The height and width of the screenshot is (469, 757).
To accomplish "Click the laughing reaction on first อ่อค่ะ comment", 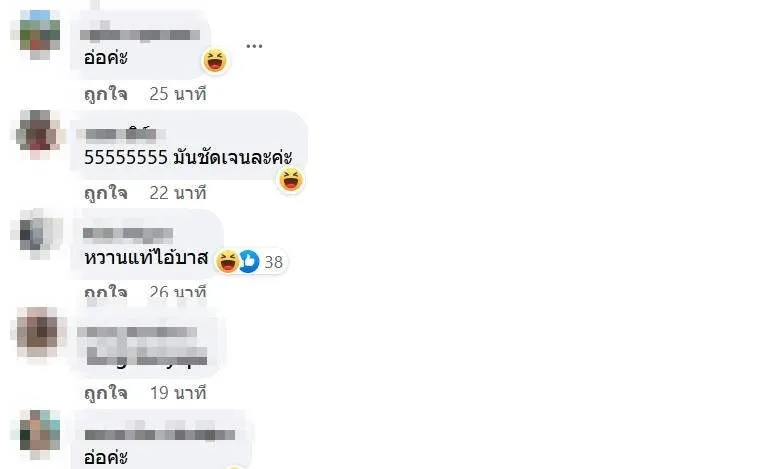I will point(215,61).
